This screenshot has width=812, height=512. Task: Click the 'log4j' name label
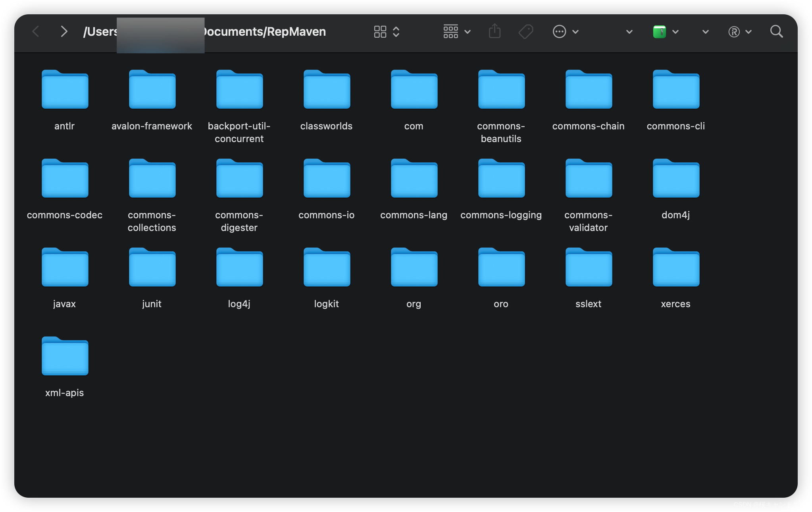pos(239,304)
